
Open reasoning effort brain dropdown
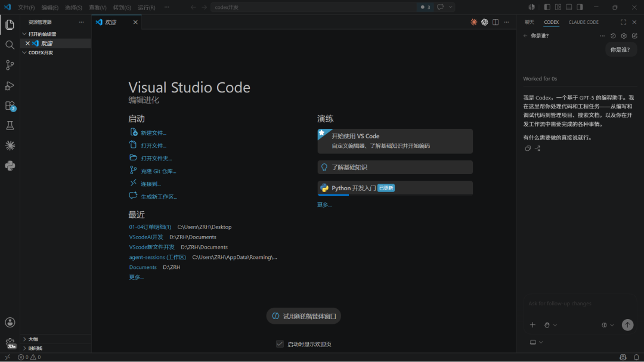[608, 325]
